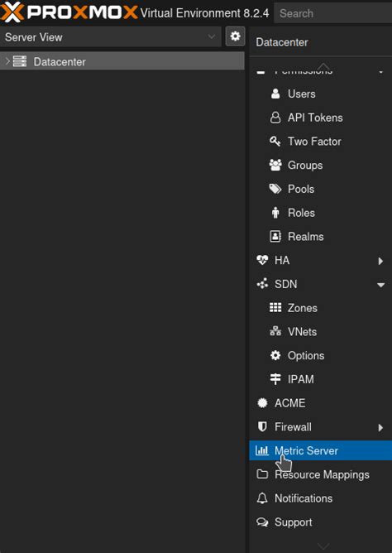
Task: Click the Proxmox logo
Action: (69, 12)
